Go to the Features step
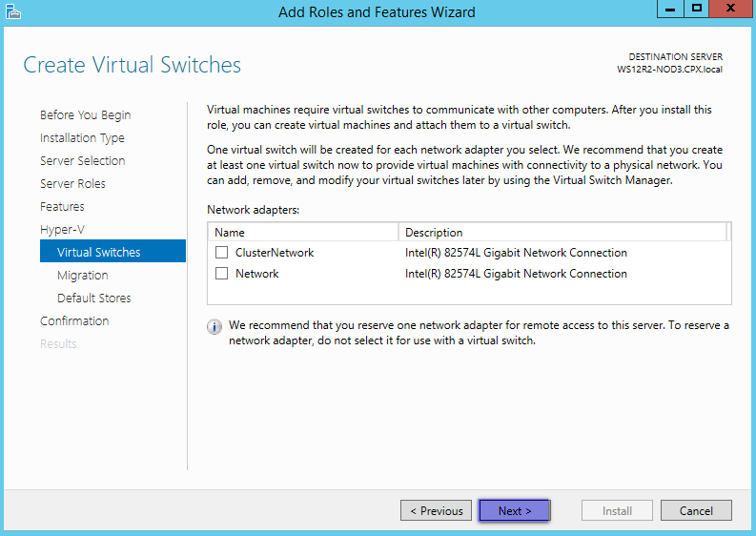 [x=62, y=207]
